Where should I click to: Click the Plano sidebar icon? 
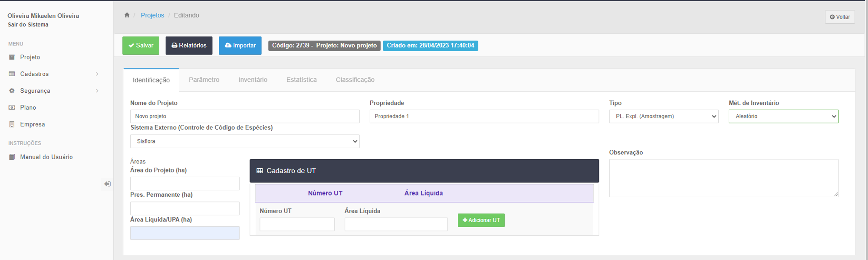pos(12,107)
